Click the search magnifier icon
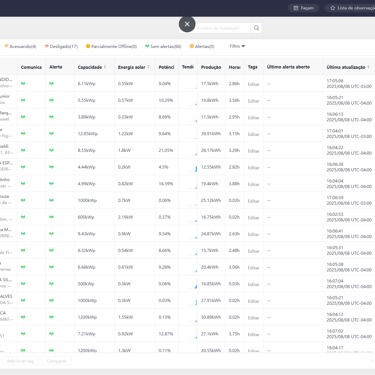Screen dimensions: 375x375 pos(256,28)
